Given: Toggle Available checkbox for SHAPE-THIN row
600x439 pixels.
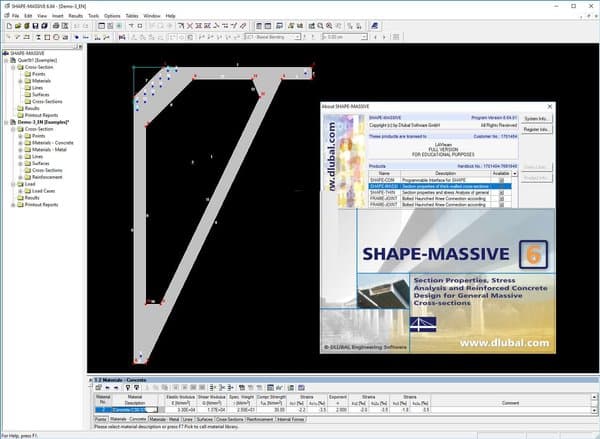Looking at the screenshot, I should [x=501, y=193].
